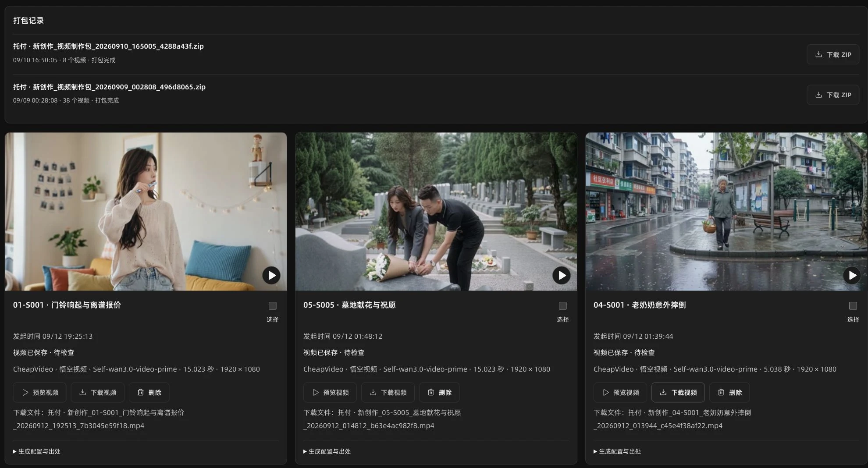Click filename _20260912_013944_c45e4f38af22.mp4
This screenshot has width=868, height=468.
tap(658, 425)
